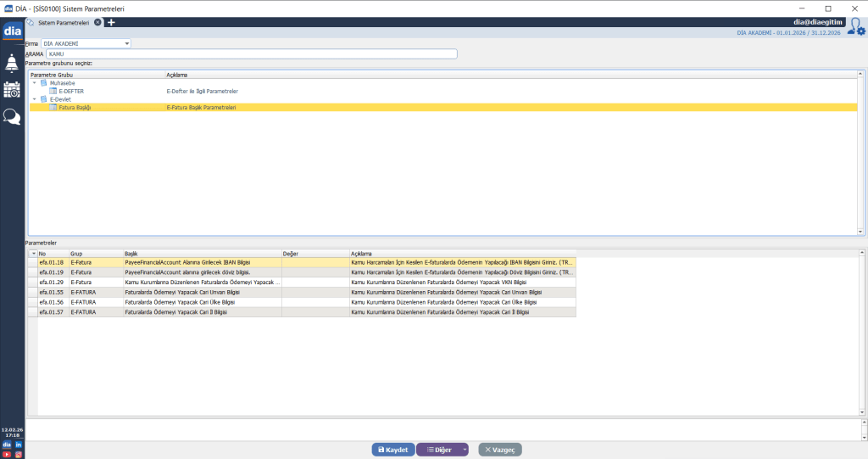The image size is (868, 459).
Task: Click the YouTube icon in sidebar
Action: click(7, 454)
